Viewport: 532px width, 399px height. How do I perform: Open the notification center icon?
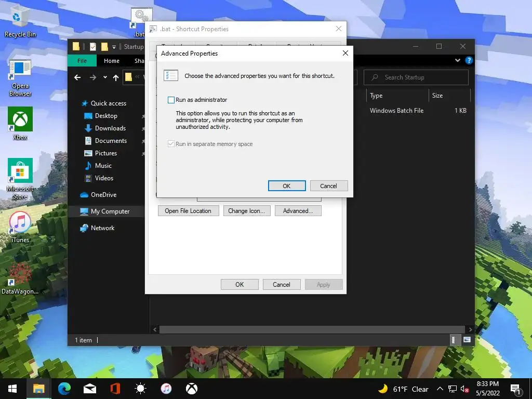point(515,389)
